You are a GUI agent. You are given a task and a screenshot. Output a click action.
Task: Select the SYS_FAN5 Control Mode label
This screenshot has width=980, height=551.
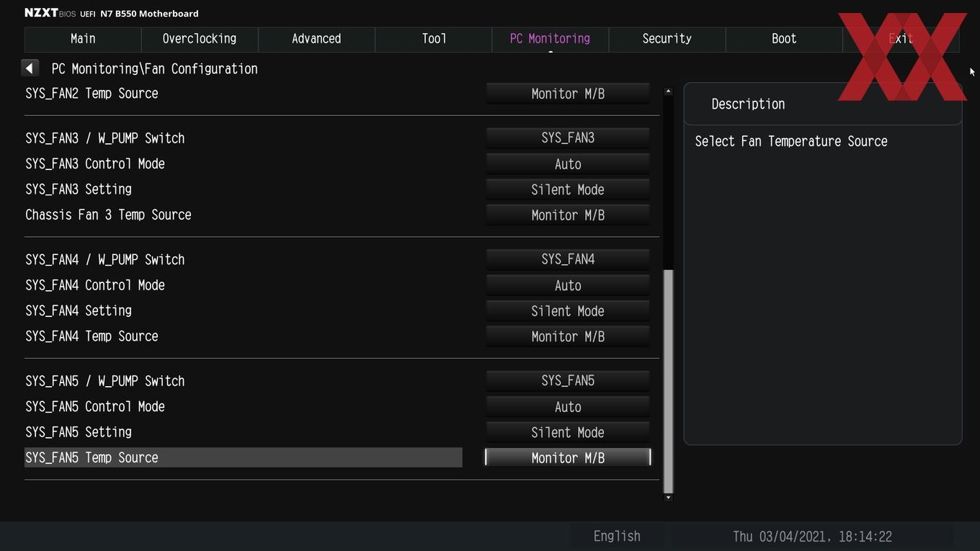(x=95, y=406)
